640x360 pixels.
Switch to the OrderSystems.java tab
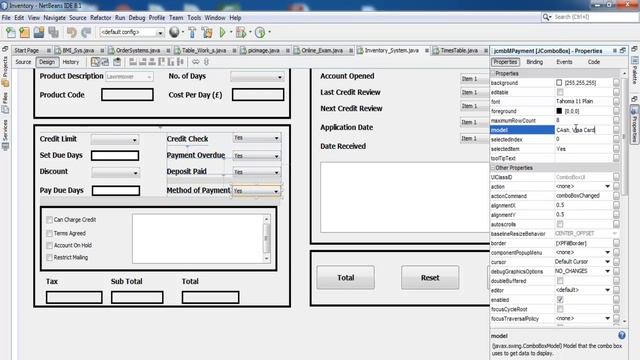pyautogui.click(x=138, y=50)
